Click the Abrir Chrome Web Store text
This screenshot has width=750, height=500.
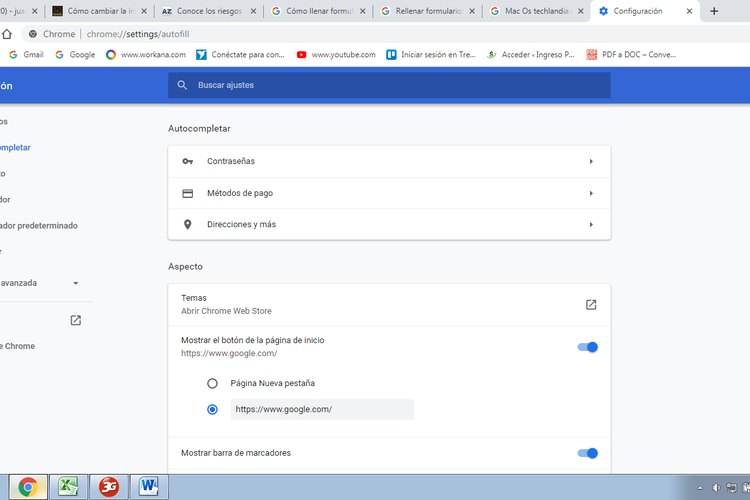pos(226,311)
